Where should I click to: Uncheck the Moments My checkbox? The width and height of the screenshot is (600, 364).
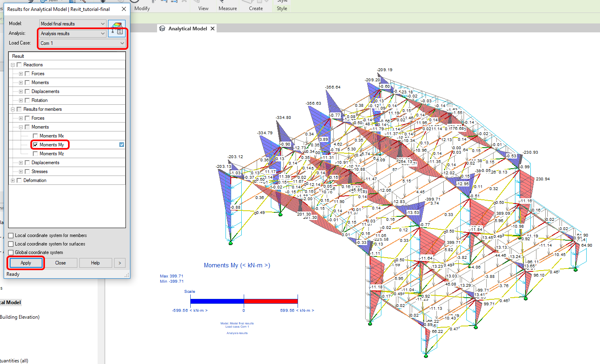click(x=35, y=145)
